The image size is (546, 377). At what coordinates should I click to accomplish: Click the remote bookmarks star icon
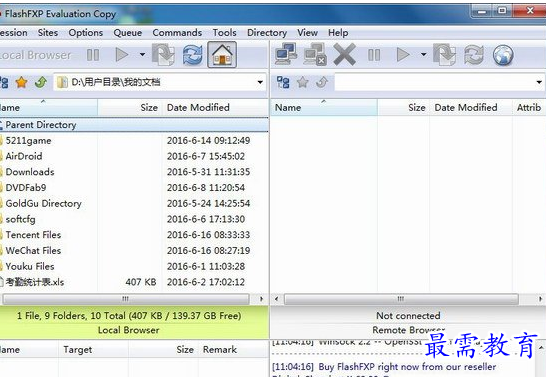click(x=303, y=83)
